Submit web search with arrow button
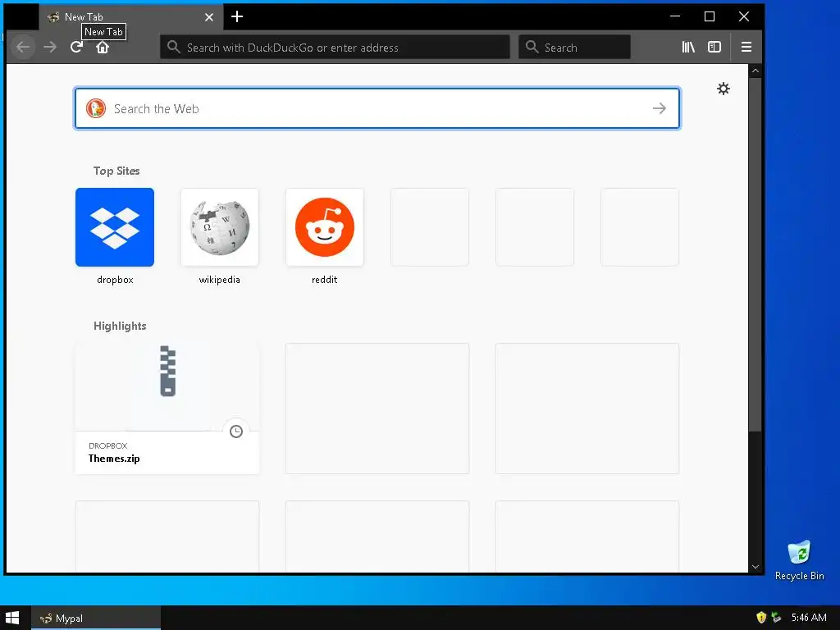Image resolution: width=840 pixels, height=630 pixels. pos(660,108)
